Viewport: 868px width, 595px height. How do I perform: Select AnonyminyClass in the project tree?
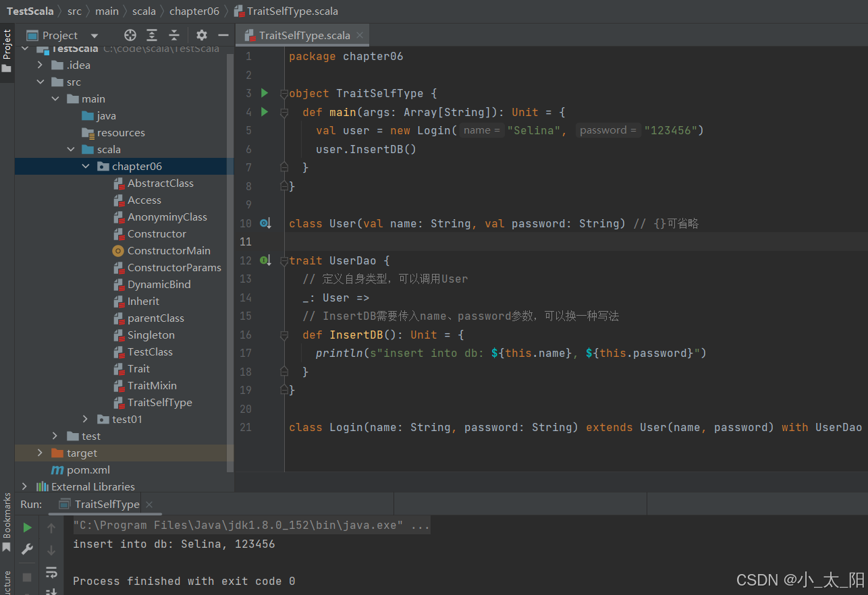click(x=167, y=217)
